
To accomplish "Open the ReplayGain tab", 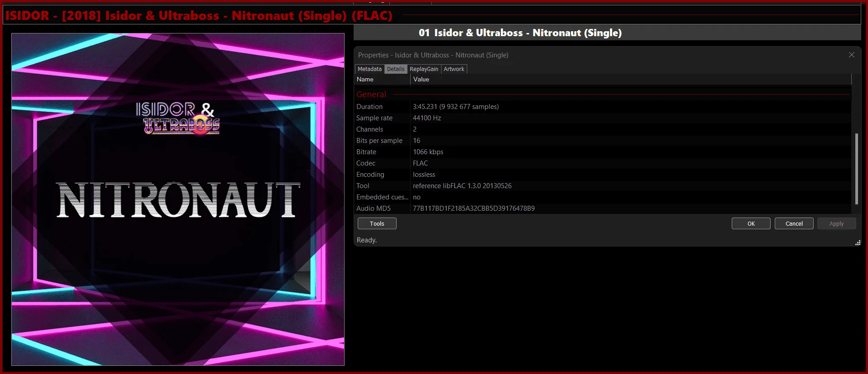I will pos(424,69).
